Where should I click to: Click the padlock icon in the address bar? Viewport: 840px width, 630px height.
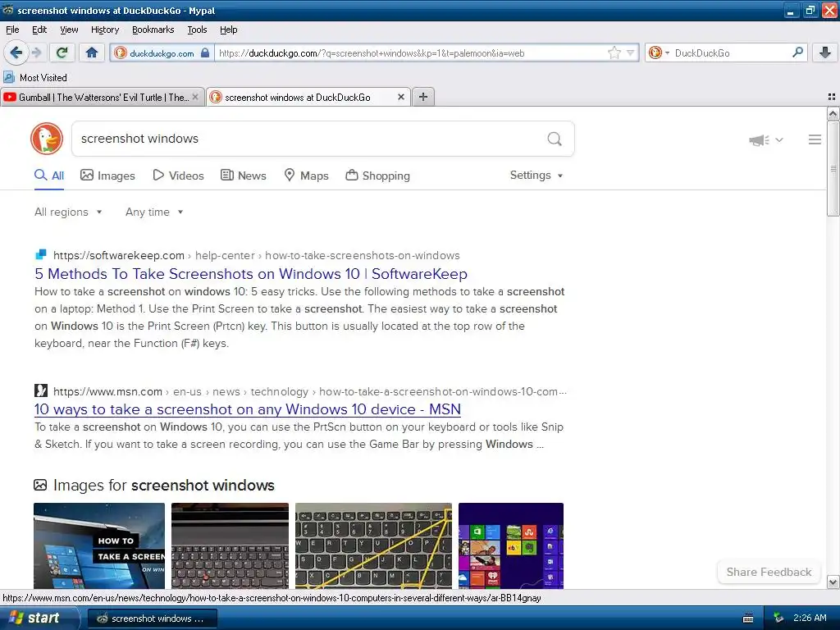[x=204, y=53]
